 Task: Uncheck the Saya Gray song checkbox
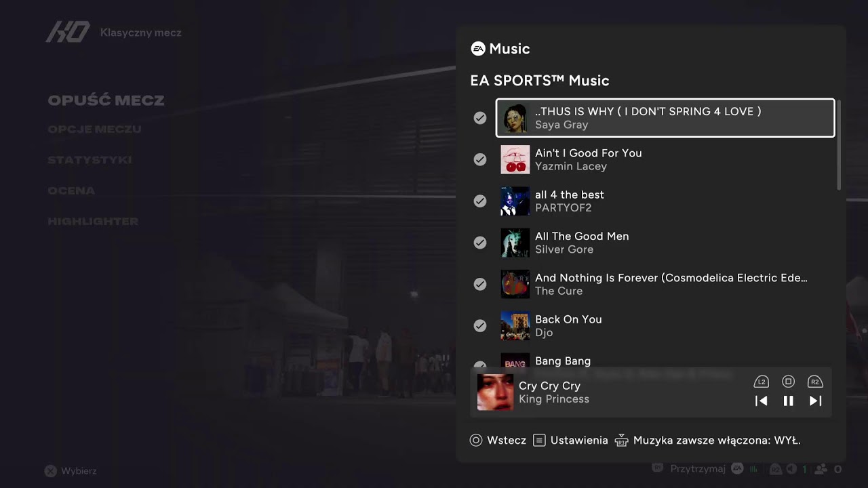pyautogui.click(x=480, y=118)
